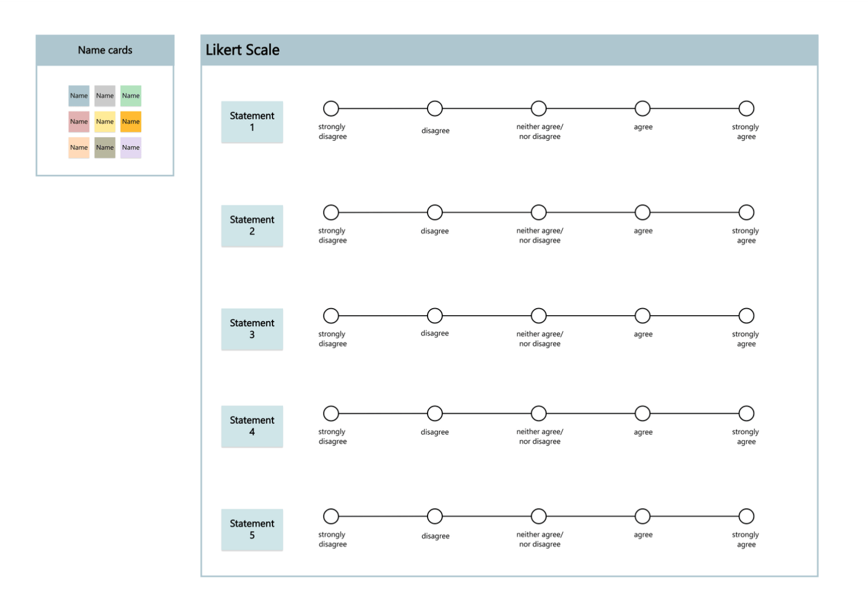The image size is (868, 615).
Task: Select strongly disagree for Statement 1
Action: pyautogui.click(x=331, y=109)
